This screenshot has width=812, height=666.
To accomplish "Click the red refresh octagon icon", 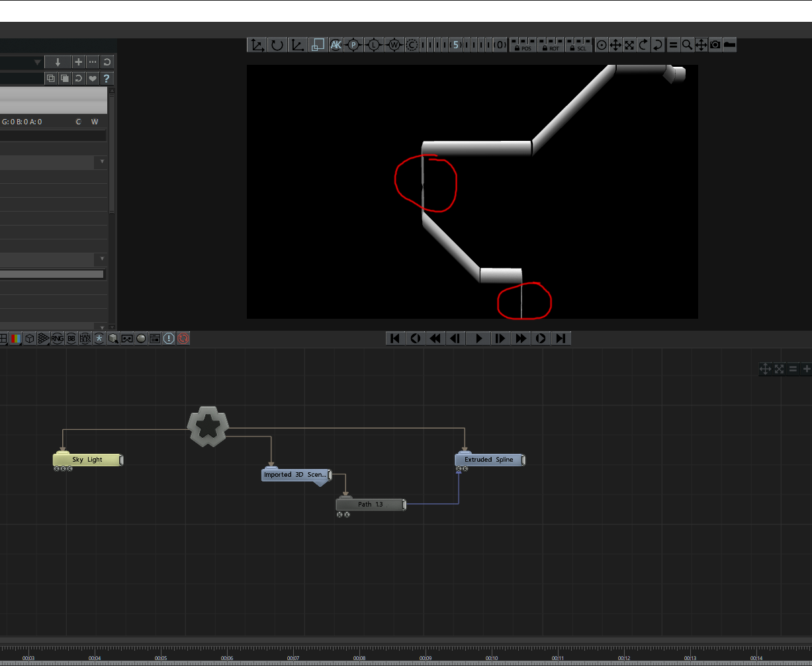I will point(183,339).
